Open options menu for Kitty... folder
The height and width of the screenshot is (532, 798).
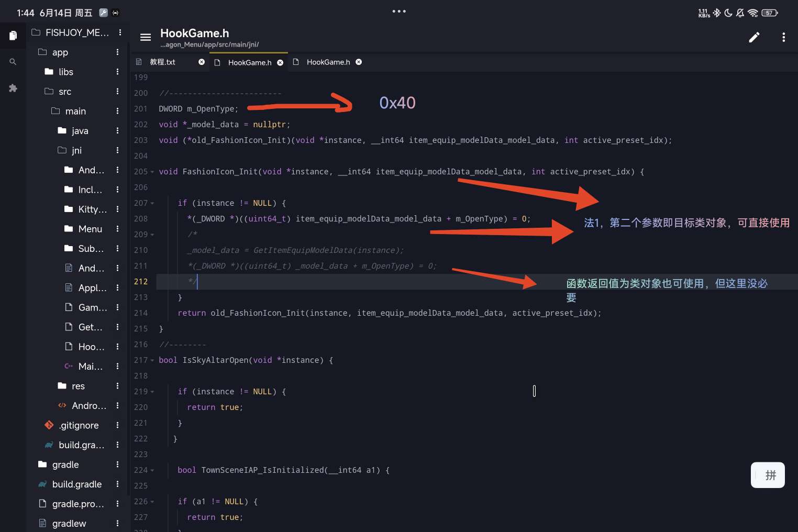[117, 209]
